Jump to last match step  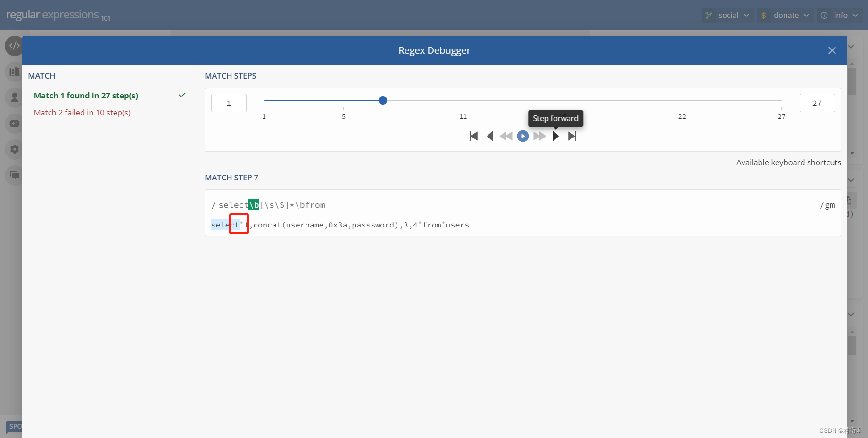(x=572, y=136)
